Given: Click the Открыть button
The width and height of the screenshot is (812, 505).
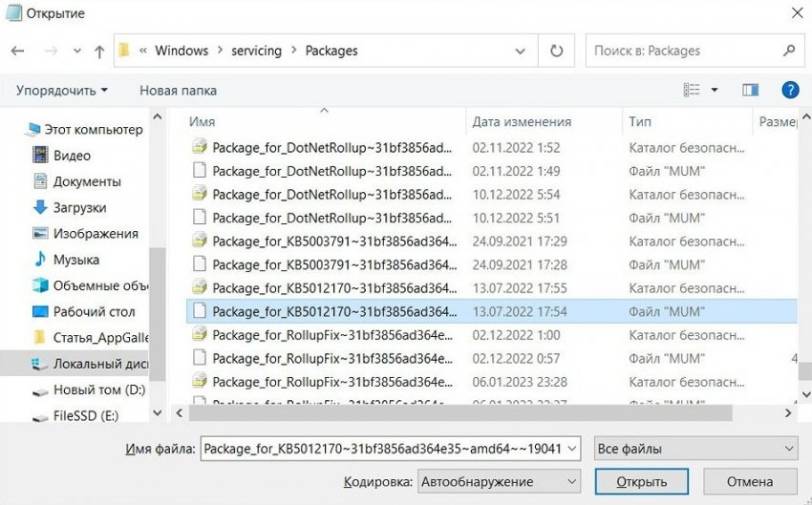Looking at the screenshot, I should [641, 481].
